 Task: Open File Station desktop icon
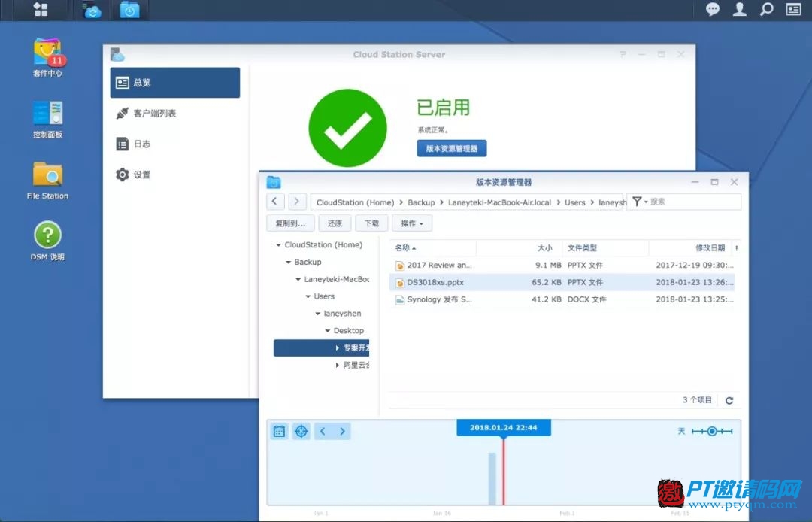click(47, 181)
